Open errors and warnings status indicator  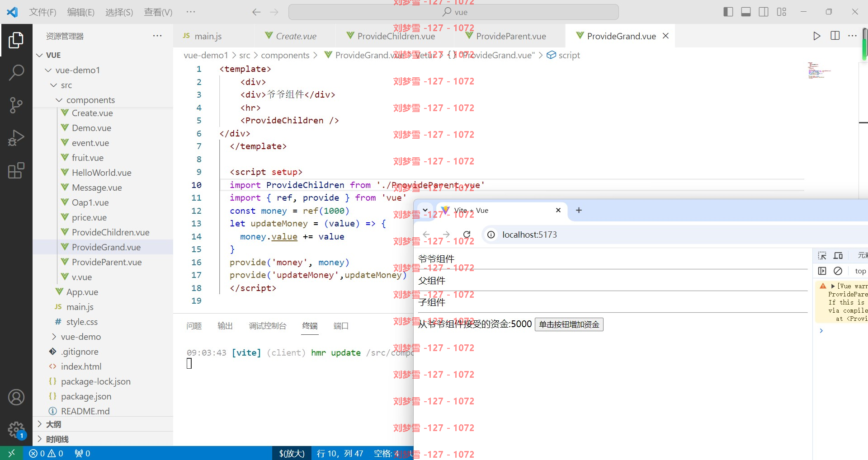pos(46,453)
